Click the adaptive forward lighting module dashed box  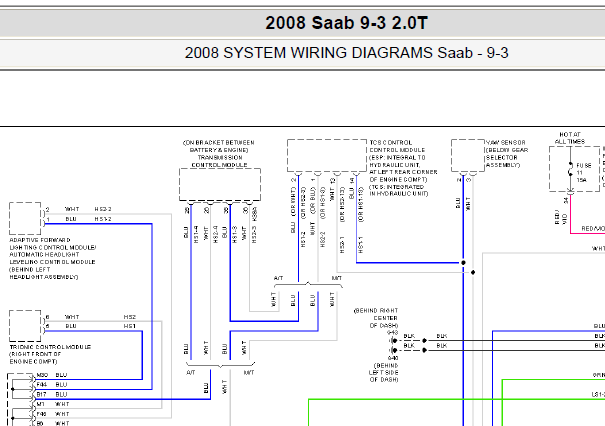[25, 218]
